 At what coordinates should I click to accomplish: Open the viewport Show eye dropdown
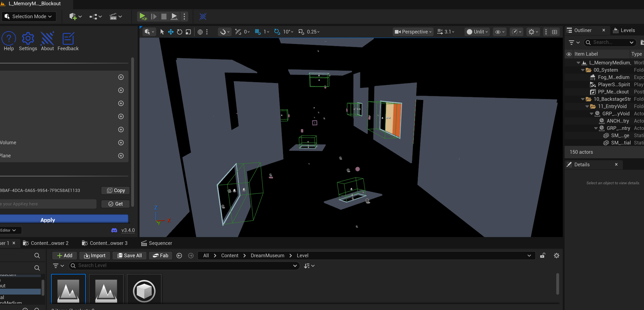coord(500,32)
